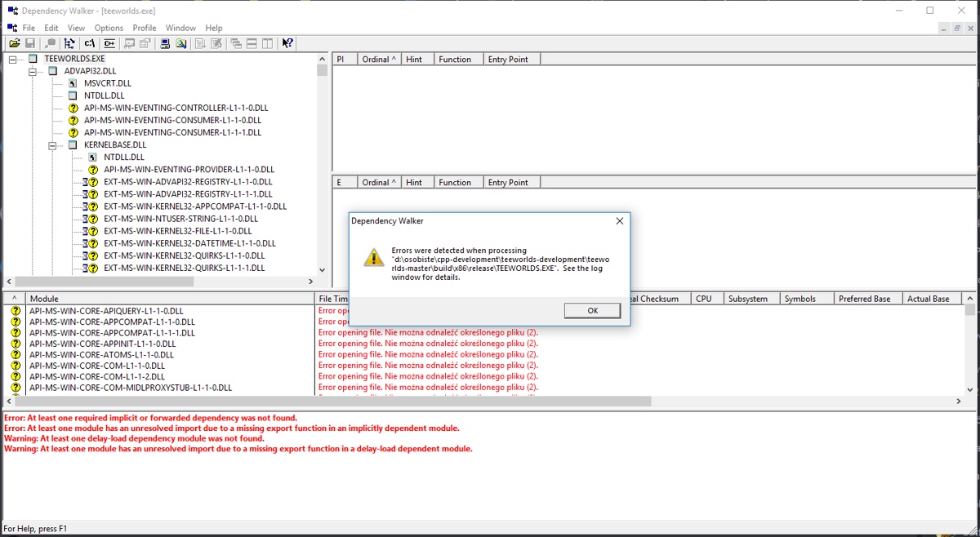Click the Tile Horizontally toolbar icon
Viewport: 980px width, 537px height.
[252, 43]
